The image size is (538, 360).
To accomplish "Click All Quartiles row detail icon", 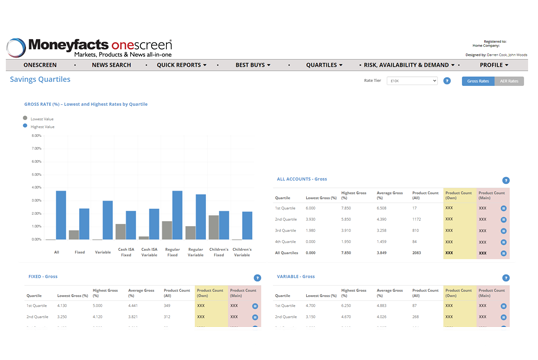I will point(503,253).
